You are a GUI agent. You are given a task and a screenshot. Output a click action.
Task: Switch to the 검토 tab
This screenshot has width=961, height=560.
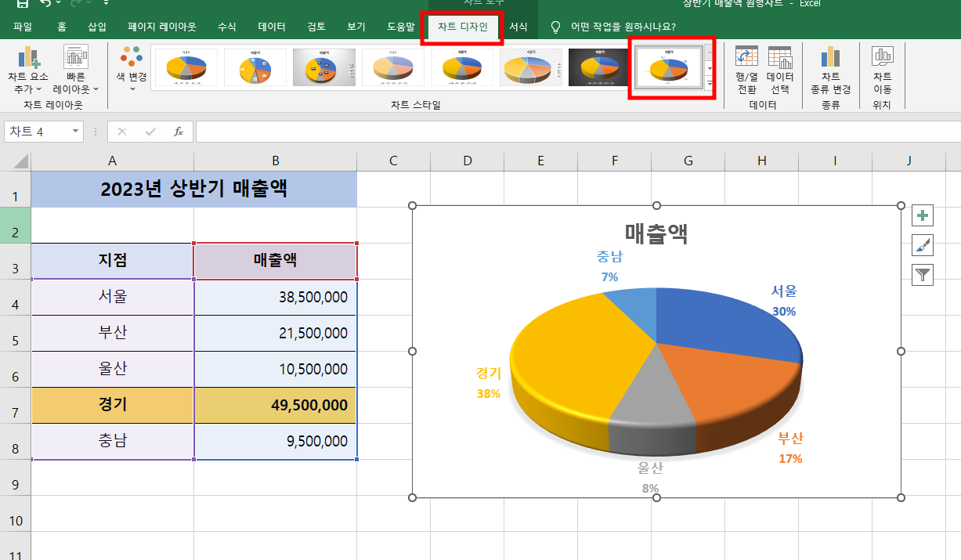[x=316, y=27]
